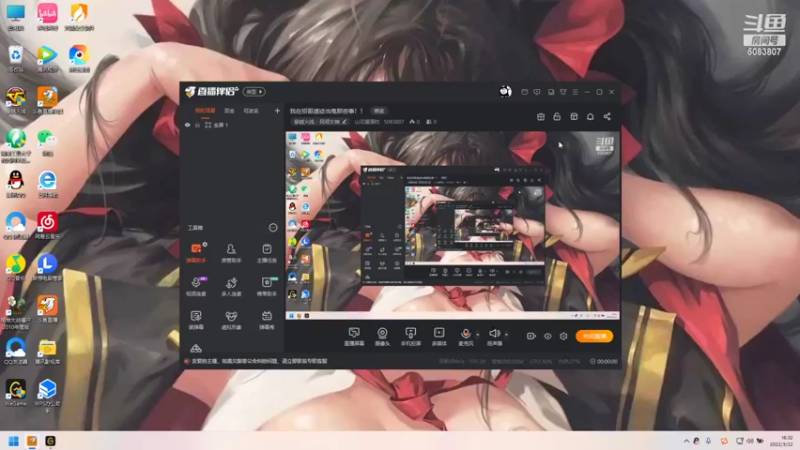This screenshot has width=800, height=450.
Task: Add a screen capture source from the bottom bar
Action: tap(354, 337)
